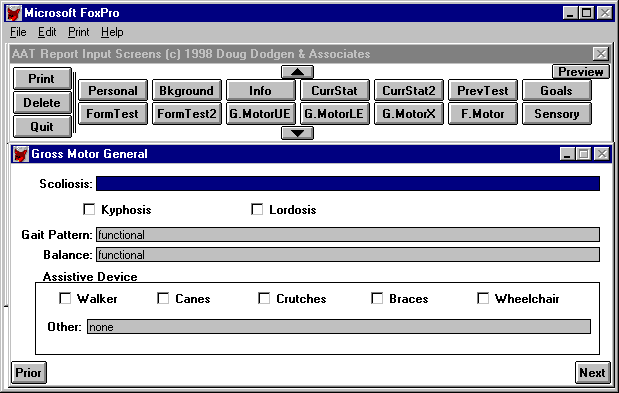Open the FormTest2 screen
The width and height of the screenshot is (619, 393).
(x=187, y=114)
